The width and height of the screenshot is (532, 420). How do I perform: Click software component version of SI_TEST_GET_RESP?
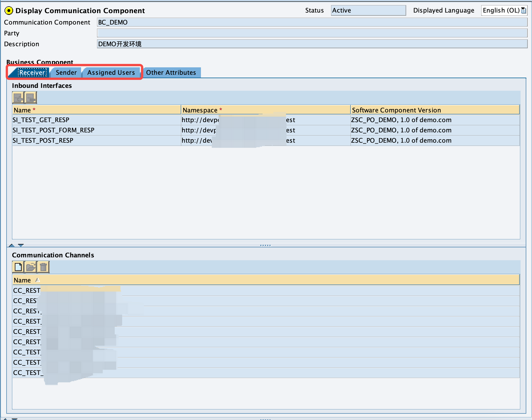tap(435, 120)
